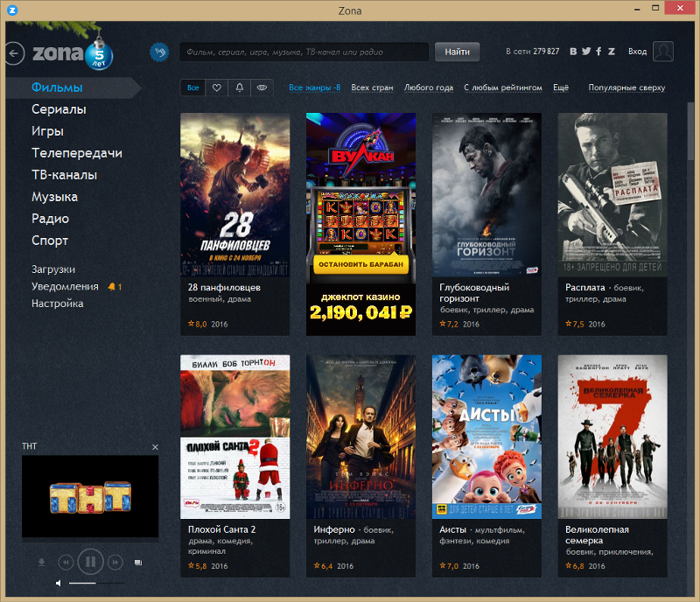The image size is (700, 602).
Task: Select 'Телепередачи' in the sidebar
Action: 77,153
